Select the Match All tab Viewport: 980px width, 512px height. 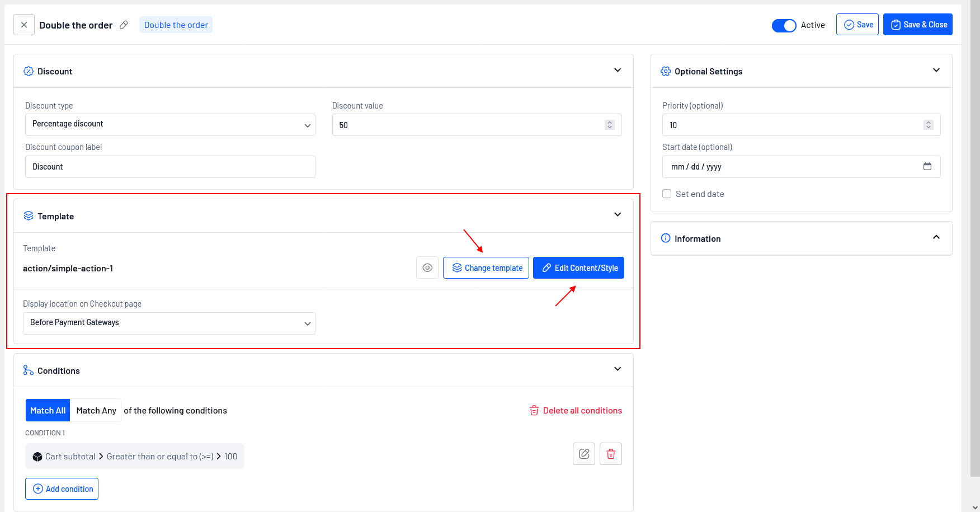48,410
